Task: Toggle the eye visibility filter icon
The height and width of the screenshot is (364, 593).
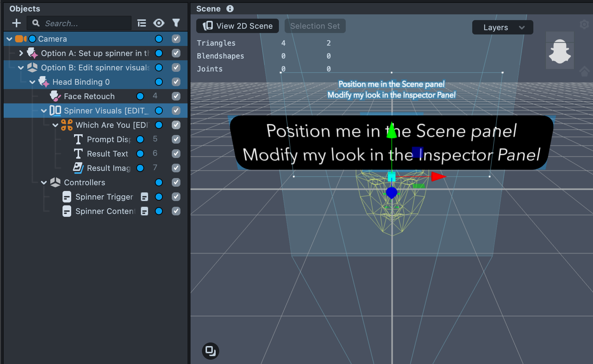Action: [x=158, y=23]
